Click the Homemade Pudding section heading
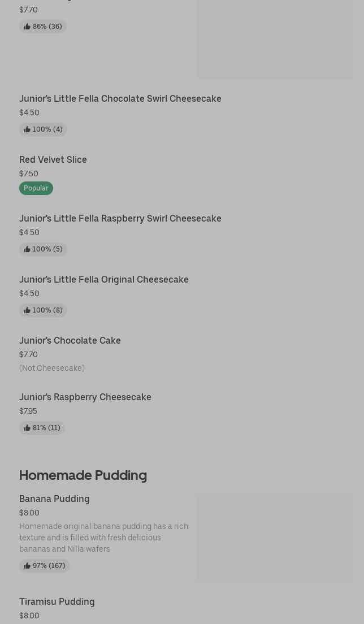 (x=83, y=475)
